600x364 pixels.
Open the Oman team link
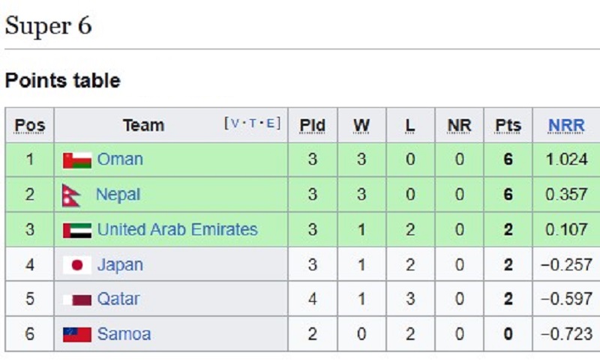click(120, 160)
